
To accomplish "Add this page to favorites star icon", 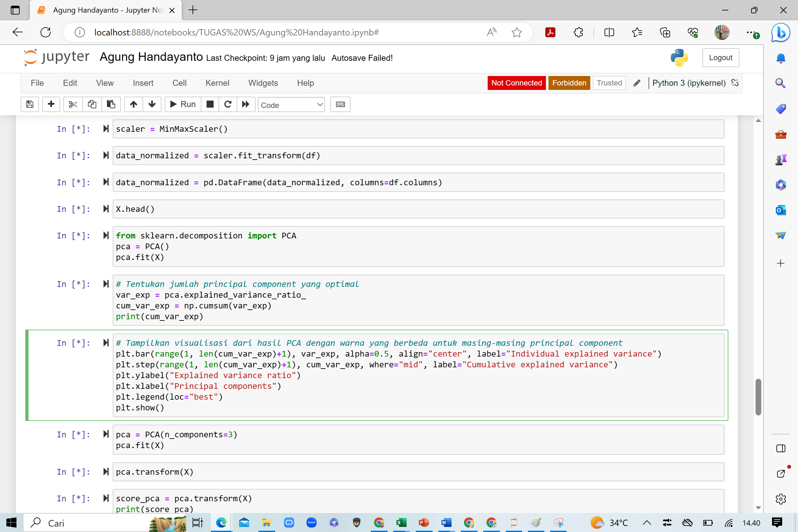I will (x=516, y=32).
